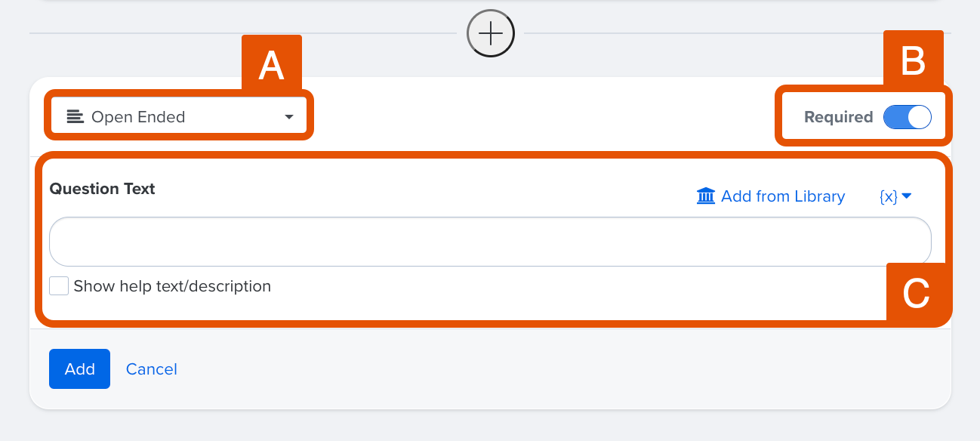This screenshot has width=980, height=441.
Task: Click the orange B annotation marker
Action: 913,60
